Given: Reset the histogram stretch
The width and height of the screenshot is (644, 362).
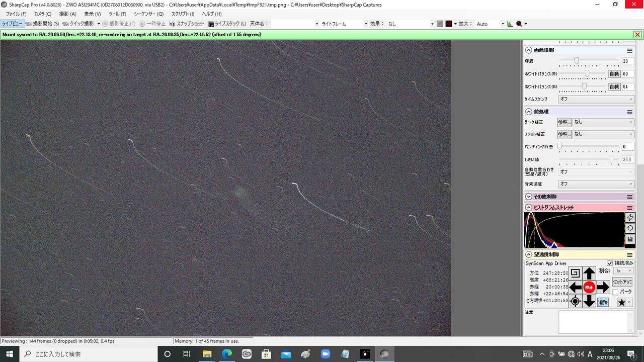Looking at the screenshot, I should coord(630,228).
